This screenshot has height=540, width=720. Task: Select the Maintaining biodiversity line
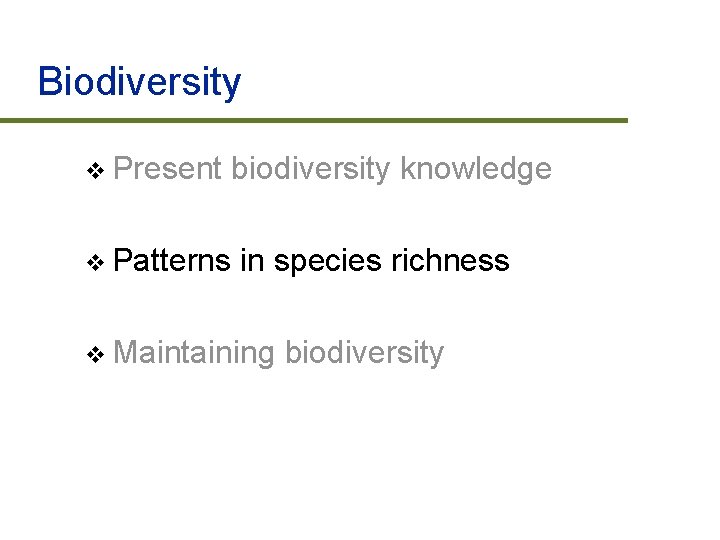279,353
